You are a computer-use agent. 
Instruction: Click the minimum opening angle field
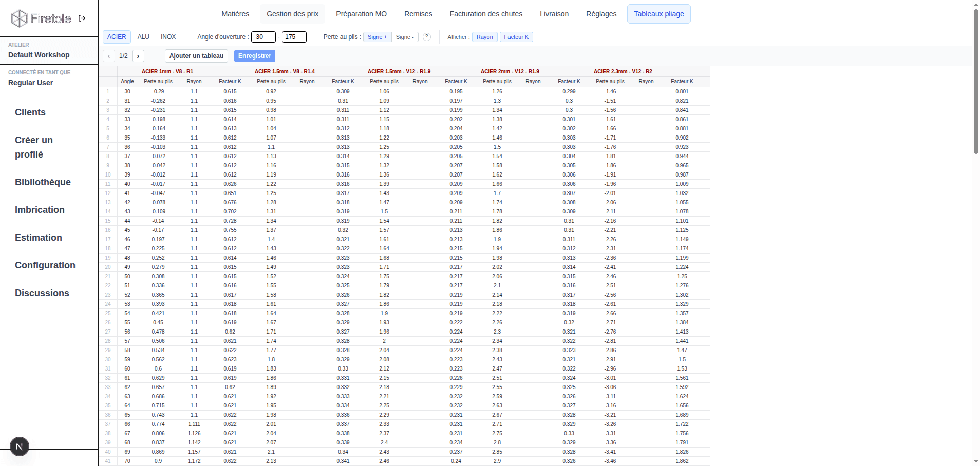click(x=263, y=37)
